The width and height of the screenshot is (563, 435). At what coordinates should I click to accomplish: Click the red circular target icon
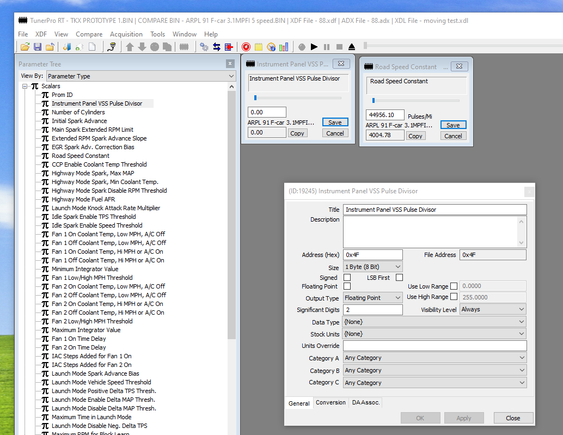246,47
